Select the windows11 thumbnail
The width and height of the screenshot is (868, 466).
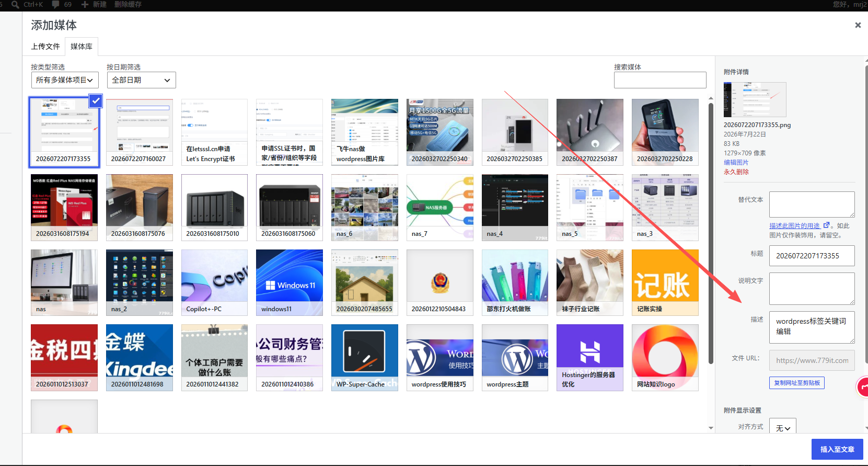pyautogui.click(x=290, y=282)
